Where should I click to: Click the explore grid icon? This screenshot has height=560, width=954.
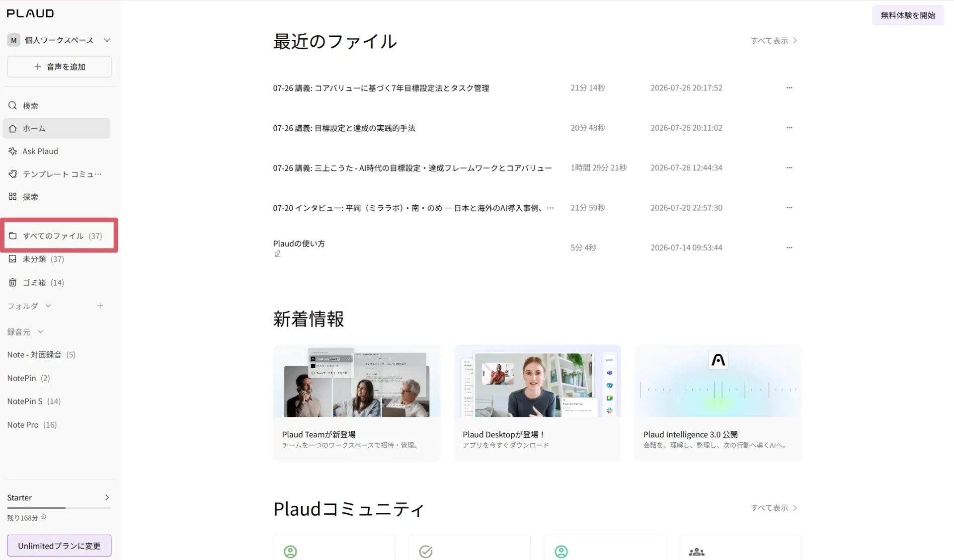[13, 197]
